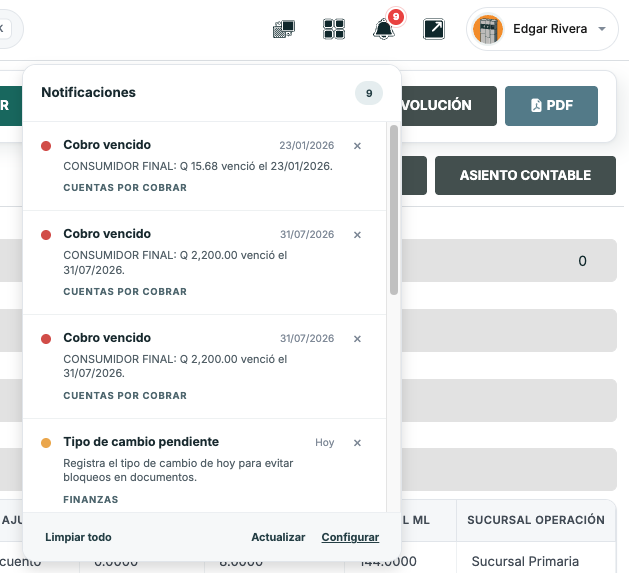
Task: Click the SUCURSAL OPERACIÓN column header
Action: 536,520
